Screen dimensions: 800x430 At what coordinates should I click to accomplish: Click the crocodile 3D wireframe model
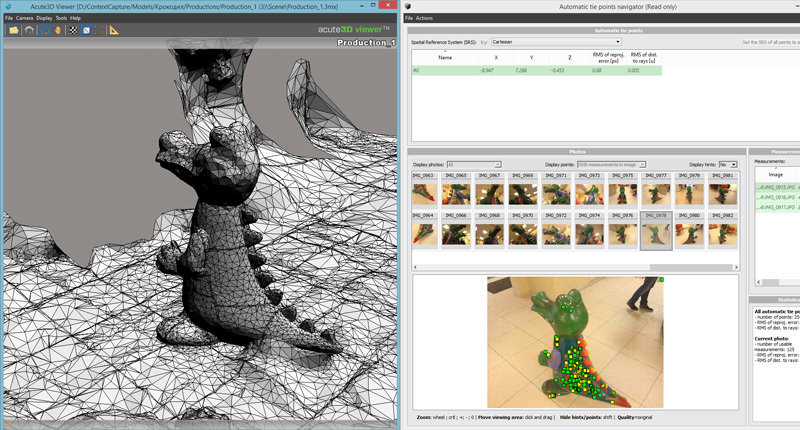pyautogui.click(x=230, y=240)
